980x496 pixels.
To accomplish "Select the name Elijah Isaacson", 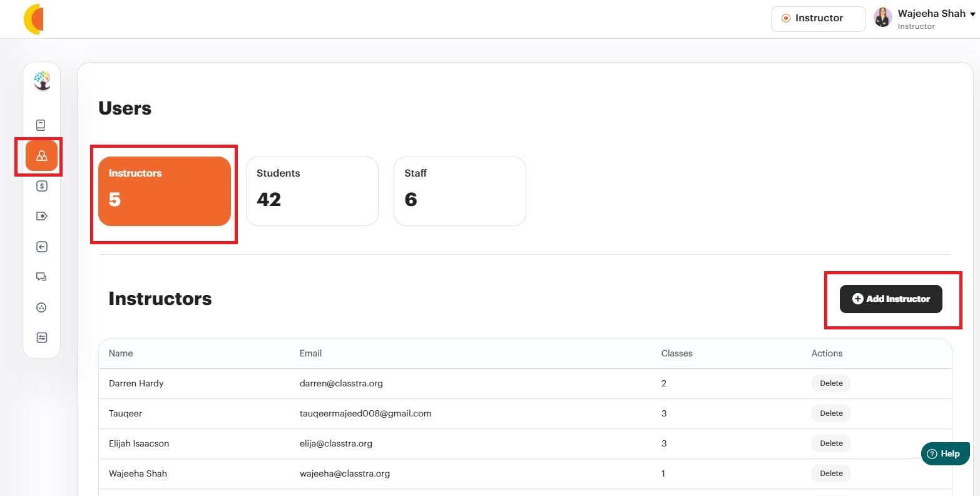I will click(x=139, y=443).
